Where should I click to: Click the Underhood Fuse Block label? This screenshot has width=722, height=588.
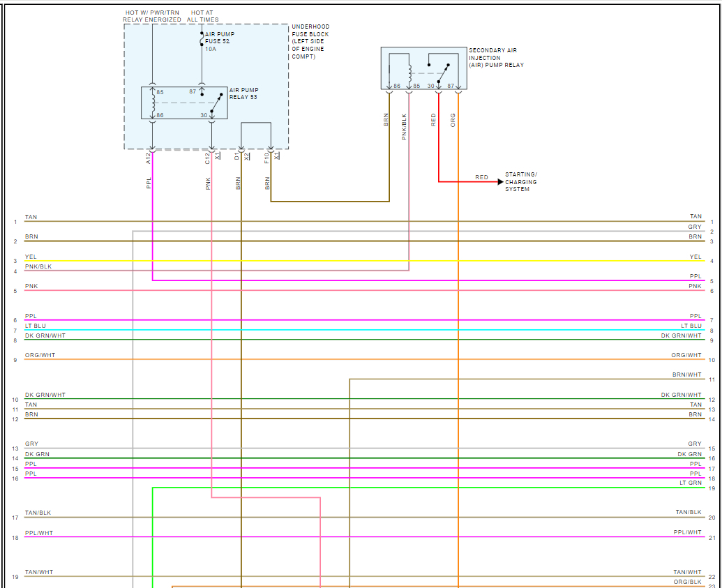310,41
